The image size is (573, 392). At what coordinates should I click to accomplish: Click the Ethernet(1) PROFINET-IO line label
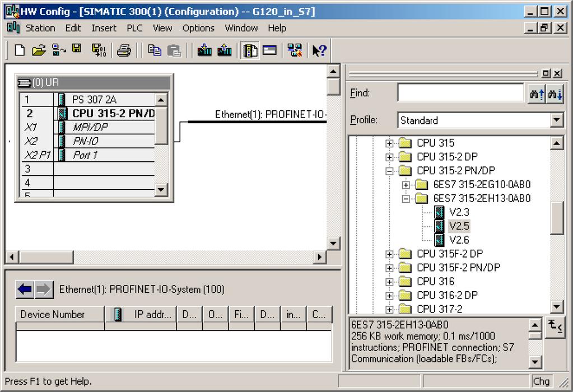click(270, 114)
